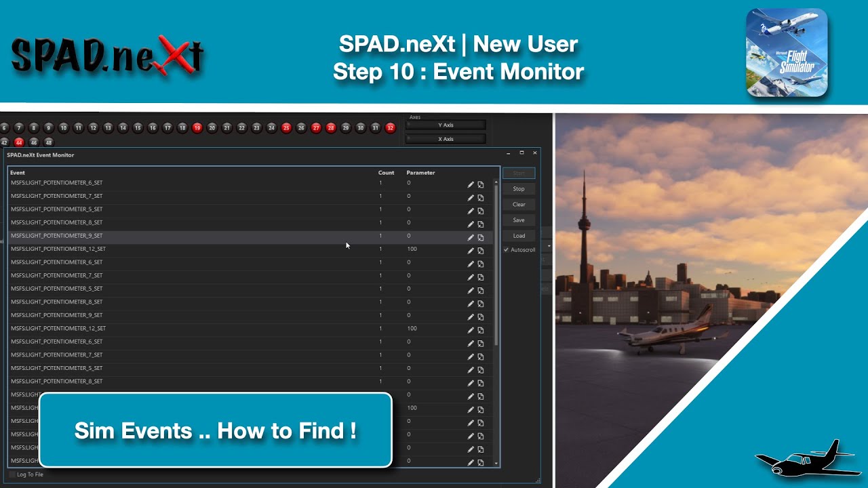Click joystick button indicator 21
This screenshot has width=868, height=488.
click(227, 127)
